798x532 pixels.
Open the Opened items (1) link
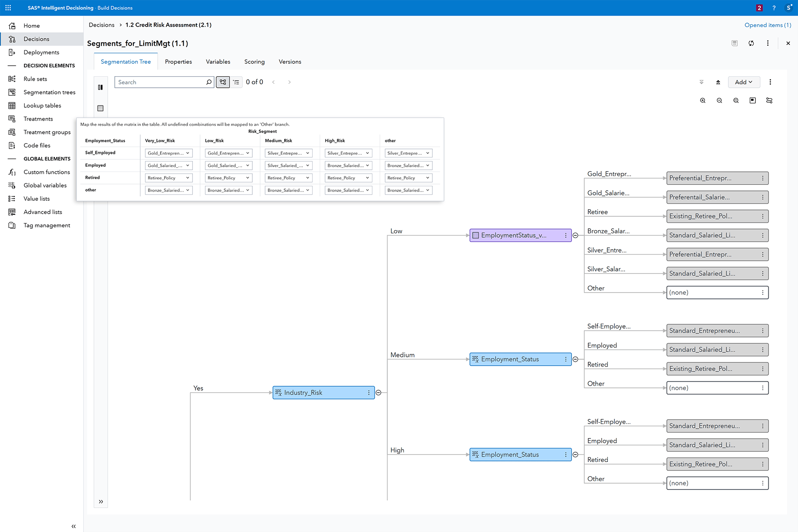(767, 25)
